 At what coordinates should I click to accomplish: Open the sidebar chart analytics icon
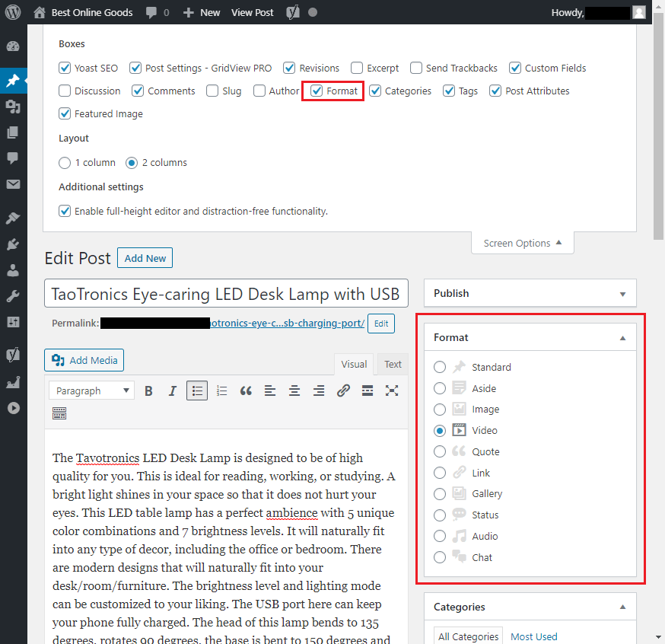click(x=13, y=382)
